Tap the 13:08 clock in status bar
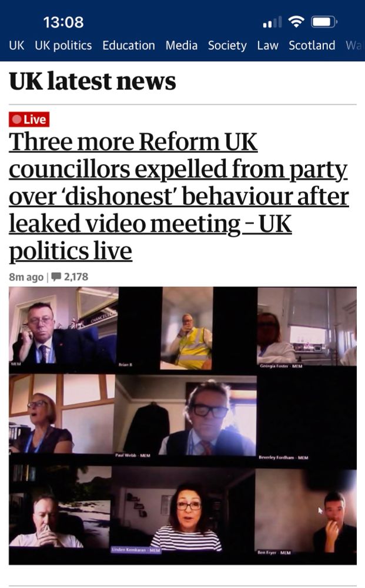This screenshot has height=588, width=365. (x=63, y=22)
